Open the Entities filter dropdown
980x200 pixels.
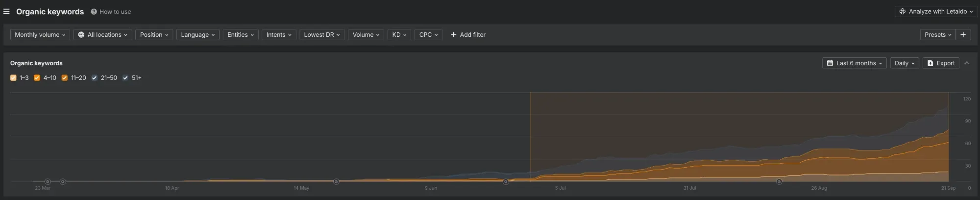pos(241,35)
